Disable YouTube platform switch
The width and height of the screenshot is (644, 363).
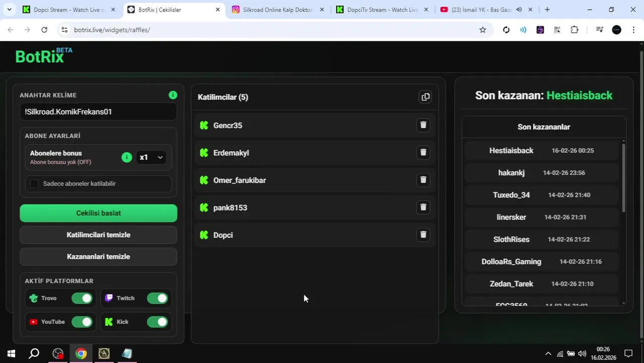[82, 322]
